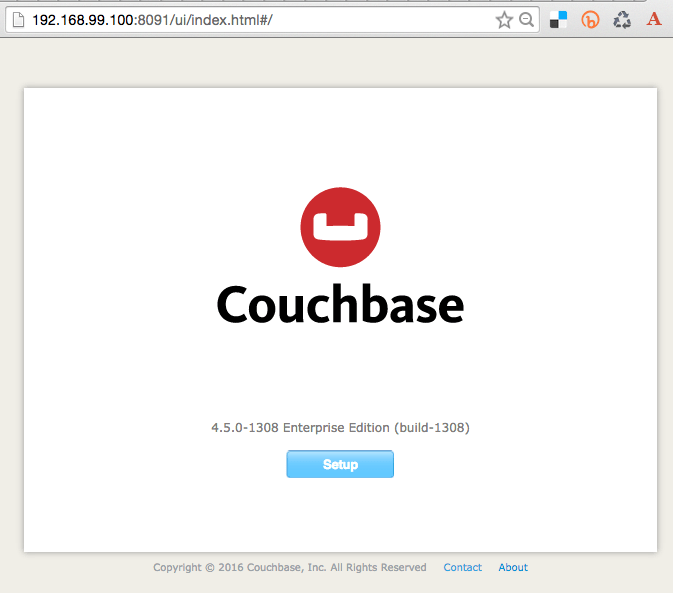Open the Delicious extension icon
Viewport: 673px width, 593px height.
[x=558, y=20]
